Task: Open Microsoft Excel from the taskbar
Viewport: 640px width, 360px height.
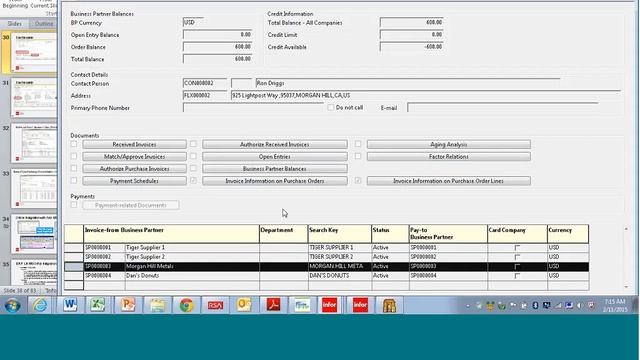Action: [x=98, y=305]
